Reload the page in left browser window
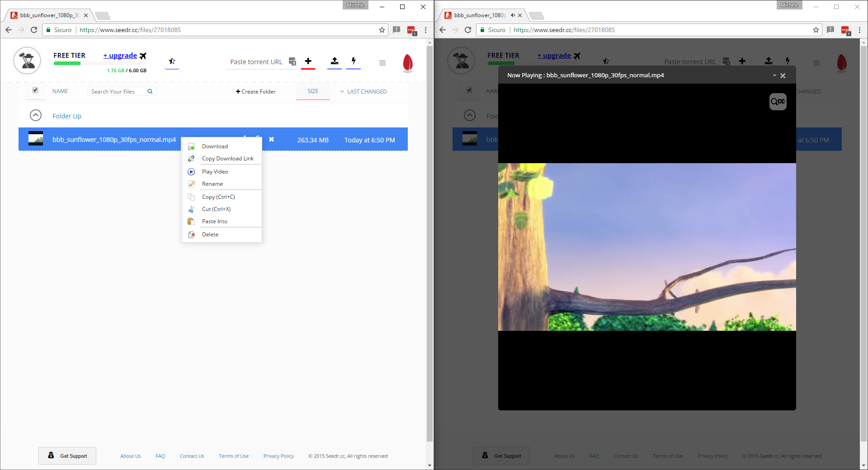868x470 pixels. coord(34,30)
